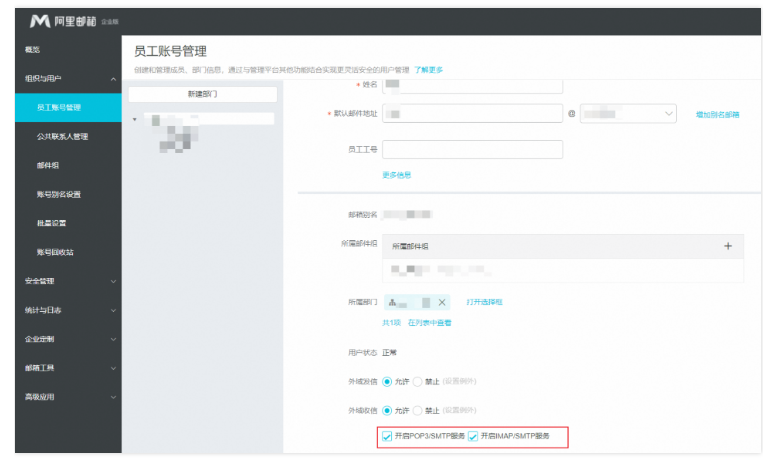Expand the 统计与日志 sidebar section
The width and height of the screenshot is (772, 469).
point(113,311)
